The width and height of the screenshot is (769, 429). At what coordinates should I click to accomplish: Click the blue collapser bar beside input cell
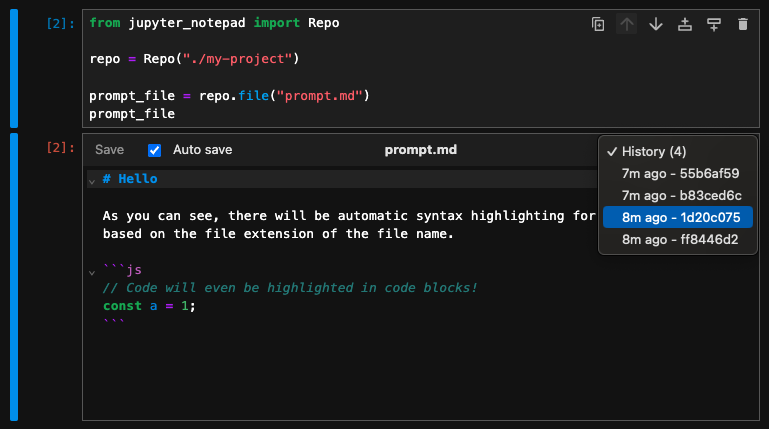pyautogui.click(x=14, y=68)
